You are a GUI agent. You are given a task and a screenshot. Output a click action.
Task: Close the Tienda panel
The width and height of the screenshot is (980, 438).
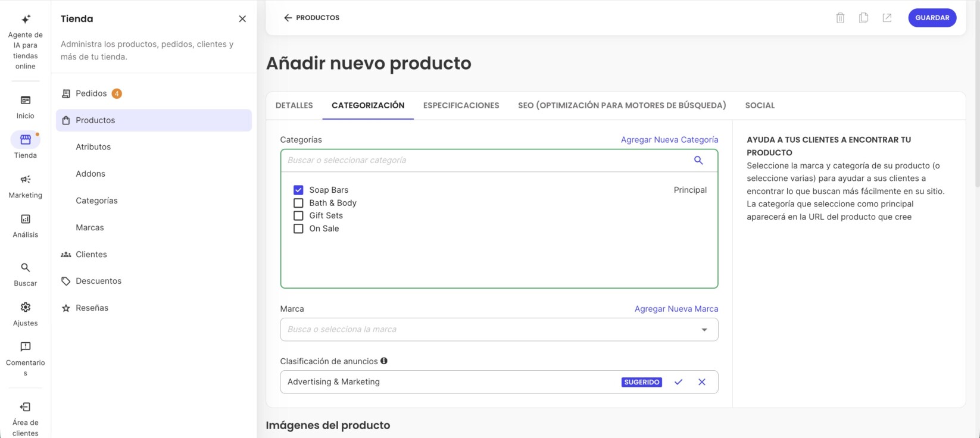click(x=242, y=19)
